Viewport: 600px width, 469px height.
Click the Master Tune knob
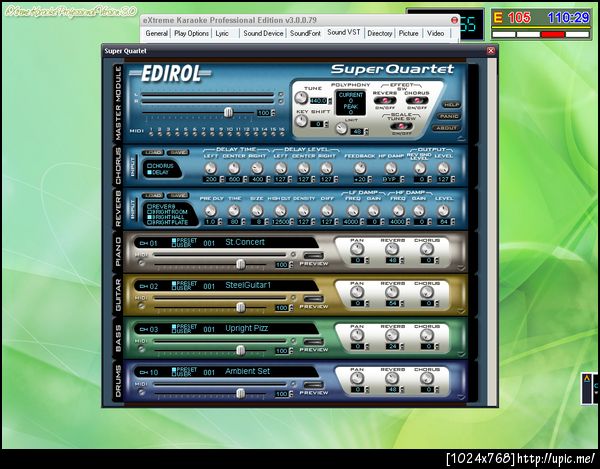(x=301, y=98)
